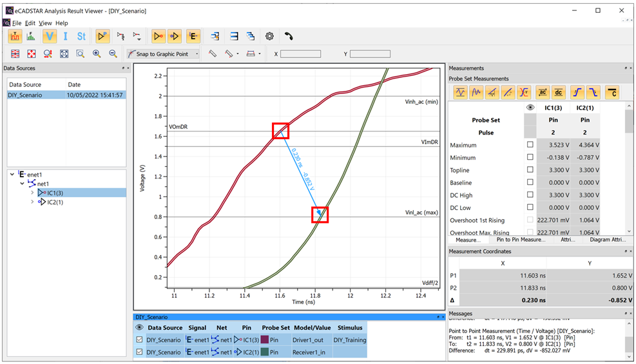Close the Data Sources panel

128,68
